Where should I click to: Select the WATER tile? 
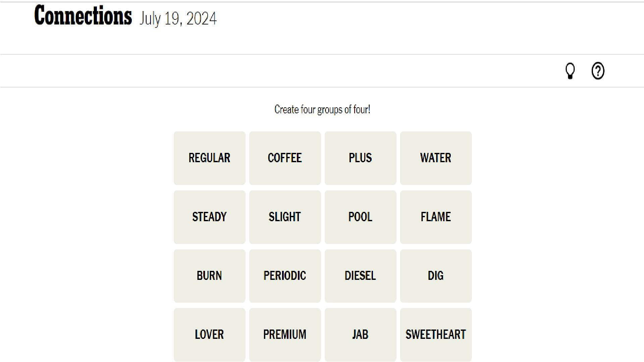tap(435, 158)
